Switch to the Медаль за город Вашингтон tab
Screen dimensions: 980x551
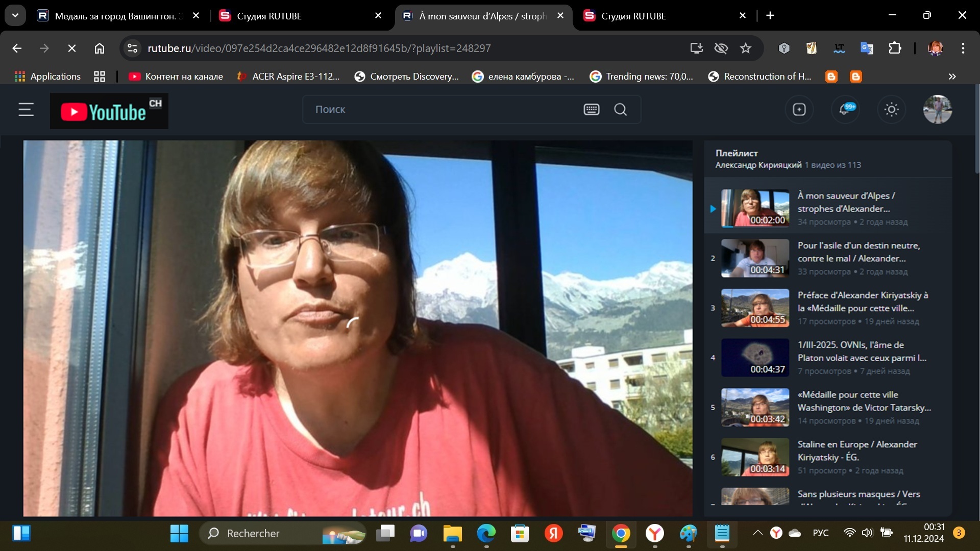[117, 16]
